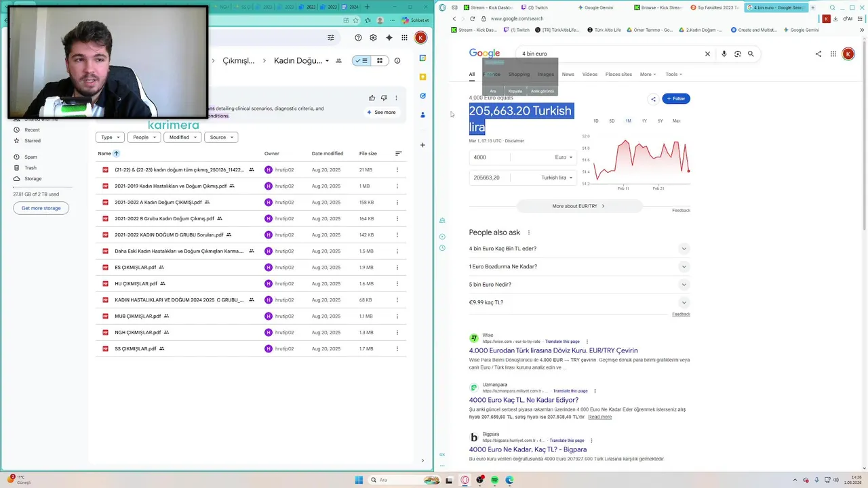
Task: Start Google voice search microphone
Action: pos(724,54)
